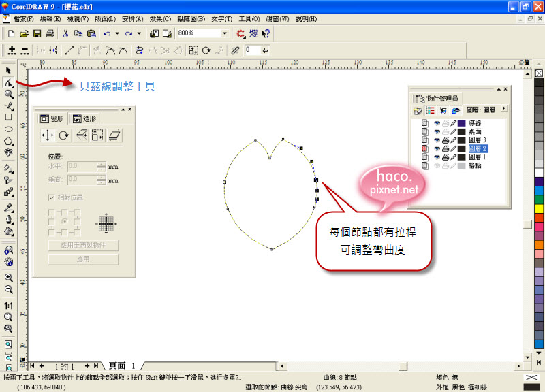Click the 垂直 position spinner arrows
Screen dimensions: 545x392
coord(101,180)
